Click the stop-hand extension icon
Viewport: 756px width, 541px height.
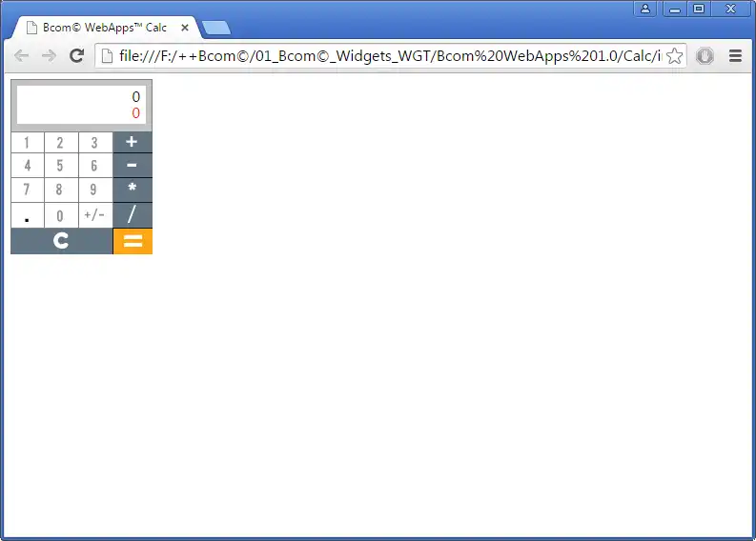click(705, 56)
